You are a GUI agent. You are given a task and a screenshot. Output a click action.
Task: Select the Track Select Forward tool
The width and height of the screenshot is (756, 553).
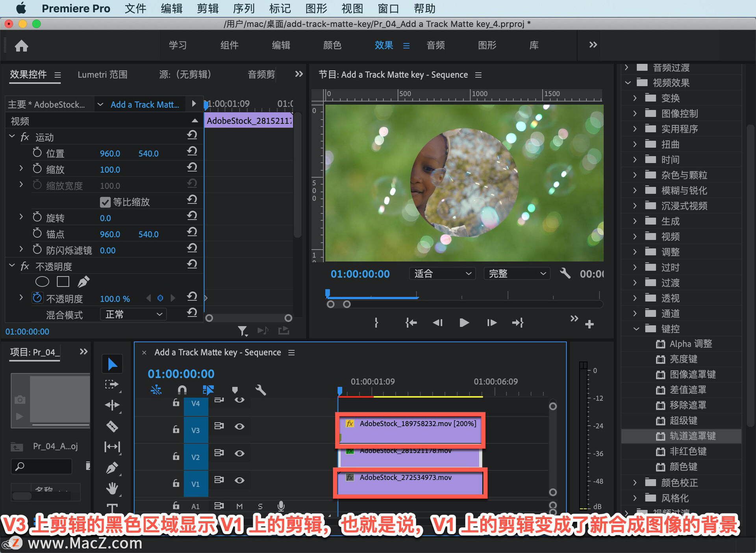(x=112, y=384)
